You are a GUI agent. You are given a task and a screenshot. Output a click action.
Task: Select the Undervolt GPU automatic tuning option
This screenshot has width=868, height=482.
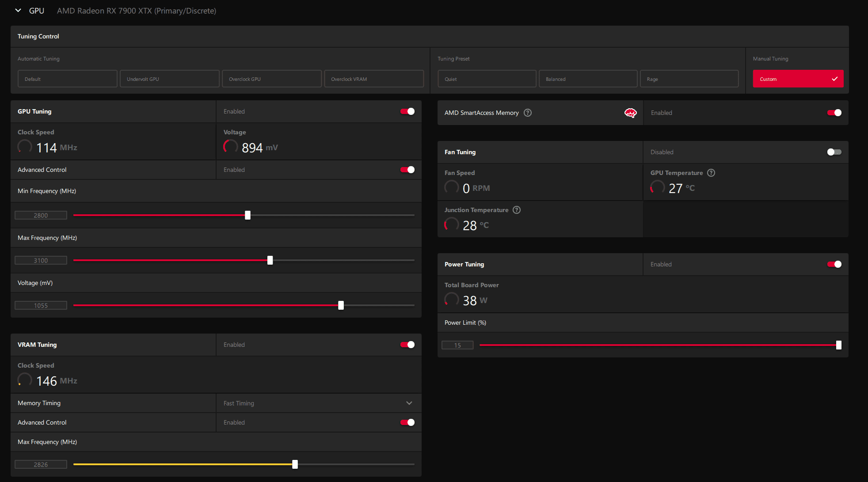click(169, 79)
